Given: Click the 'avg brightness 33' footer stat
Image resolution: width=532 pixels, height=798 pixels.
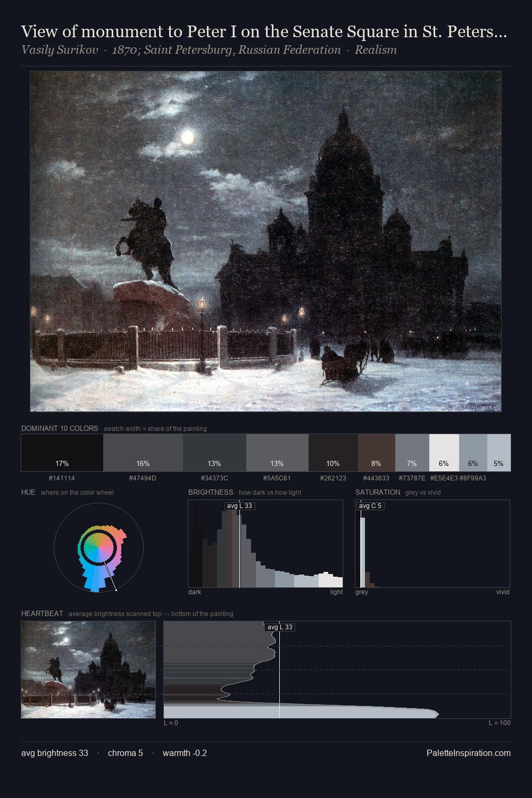Looking at the screenshot, I should (55, 753).
